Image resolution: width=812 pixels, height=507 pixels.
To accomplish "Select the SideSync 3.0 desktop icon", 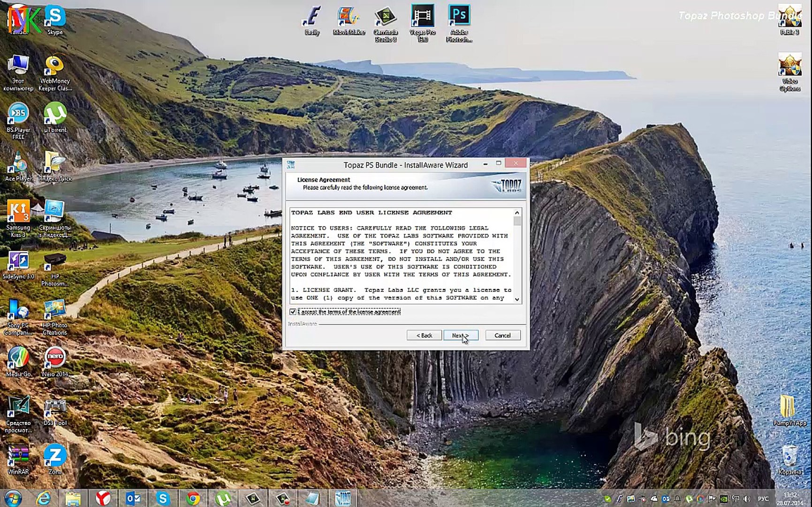I will (18, 265).
